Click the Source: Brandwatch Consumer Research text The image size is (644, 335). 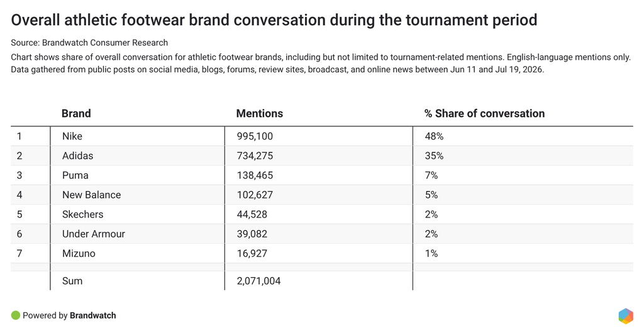pyautogui.click(x=89, y=43)
